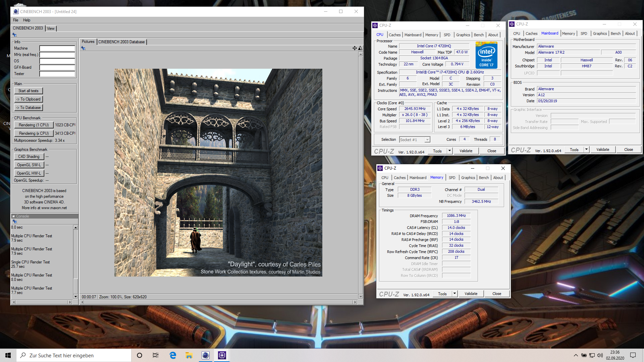The width and height of the screenshot is (644, 362).
Task: Open Task View on the taskbar
Action: 156,355
